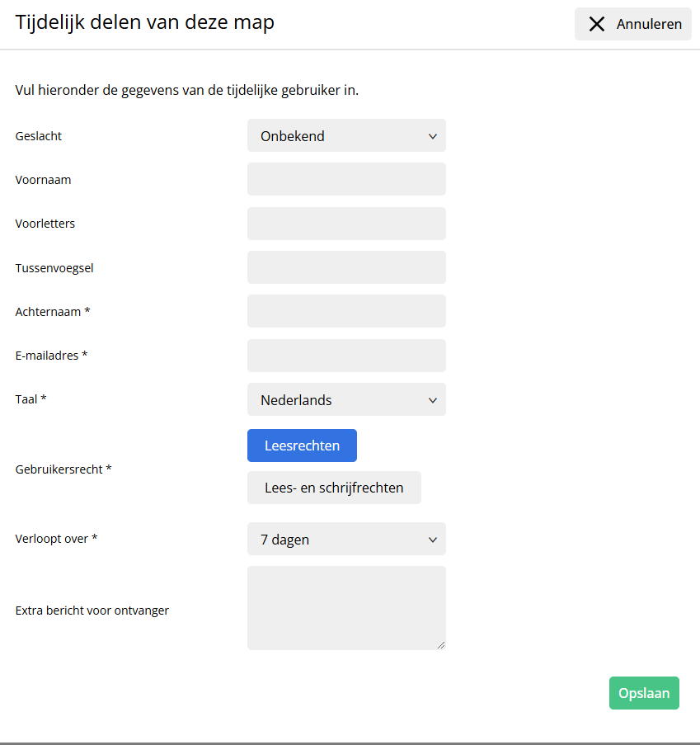This screenshot has width=700, height=745.
Task: Click the chevron arrow in Taal dropdown
Action: (x=433, y=401)
